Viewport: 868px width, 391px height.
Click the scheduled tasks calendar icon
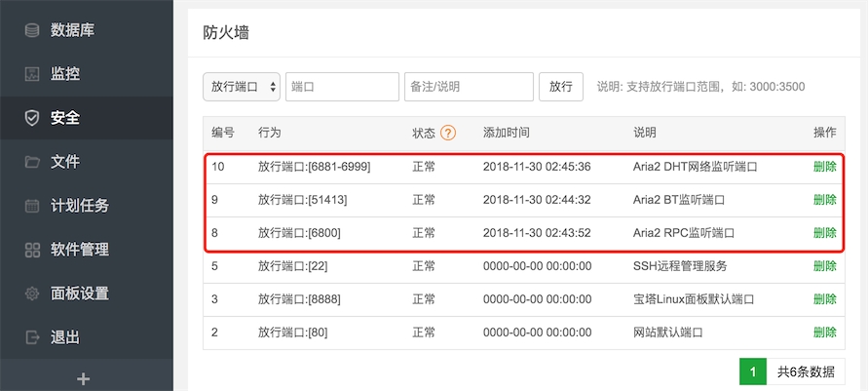[32, 206]
